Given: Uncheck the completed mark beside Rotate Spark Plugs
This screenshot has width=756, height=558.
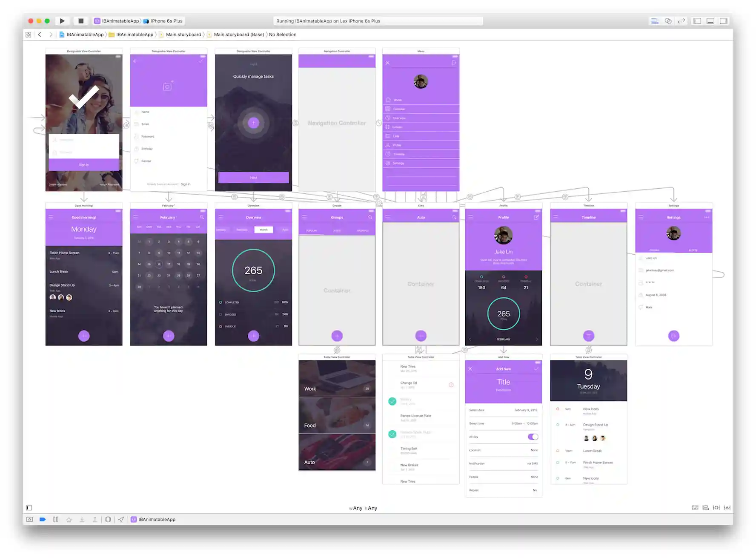Looking at the screenshot, I should pyautogui.click(x=392, y=434).
